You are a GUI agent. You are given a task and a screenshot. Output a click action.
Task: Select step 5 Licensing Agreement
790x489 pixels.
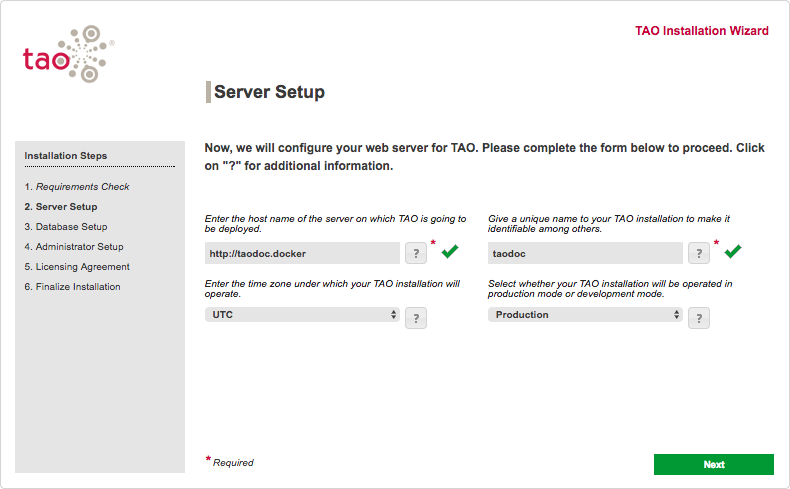[x=77, y=267]
